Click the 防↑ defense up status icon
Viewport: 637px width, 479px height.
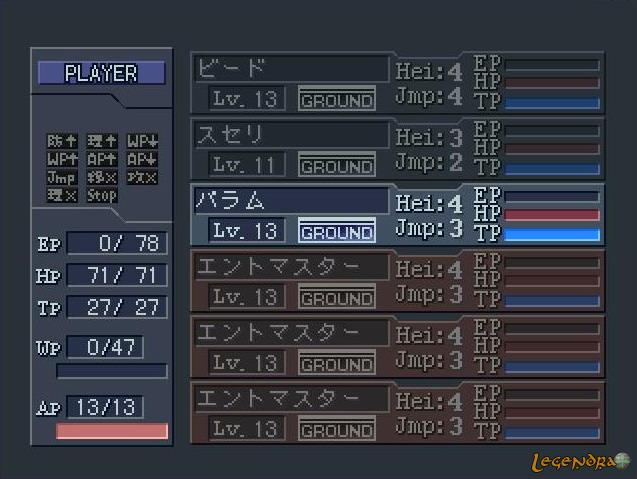61,141
